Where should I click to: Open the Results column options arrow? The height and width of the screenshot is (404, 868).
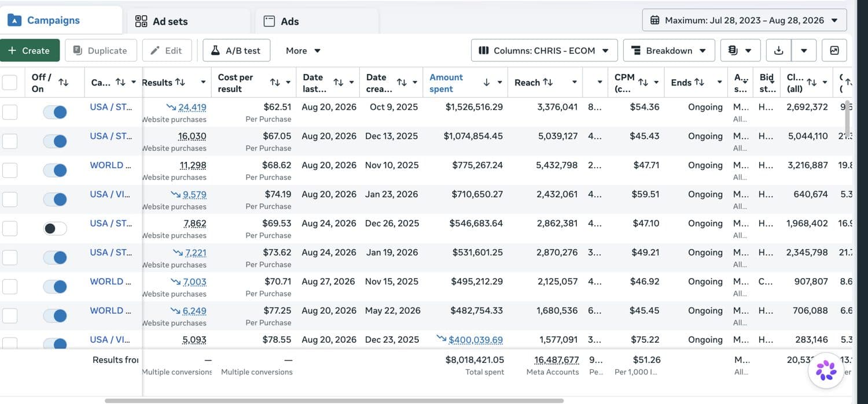203,82
